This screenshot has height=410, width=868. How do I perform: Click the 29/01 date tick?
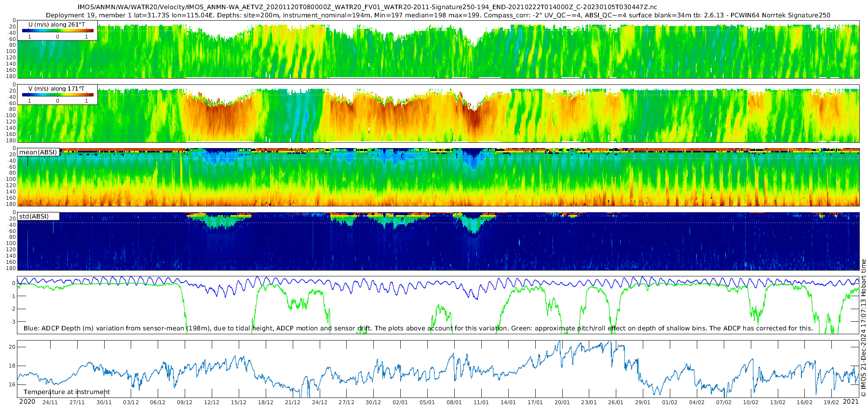tap(643, 402)
